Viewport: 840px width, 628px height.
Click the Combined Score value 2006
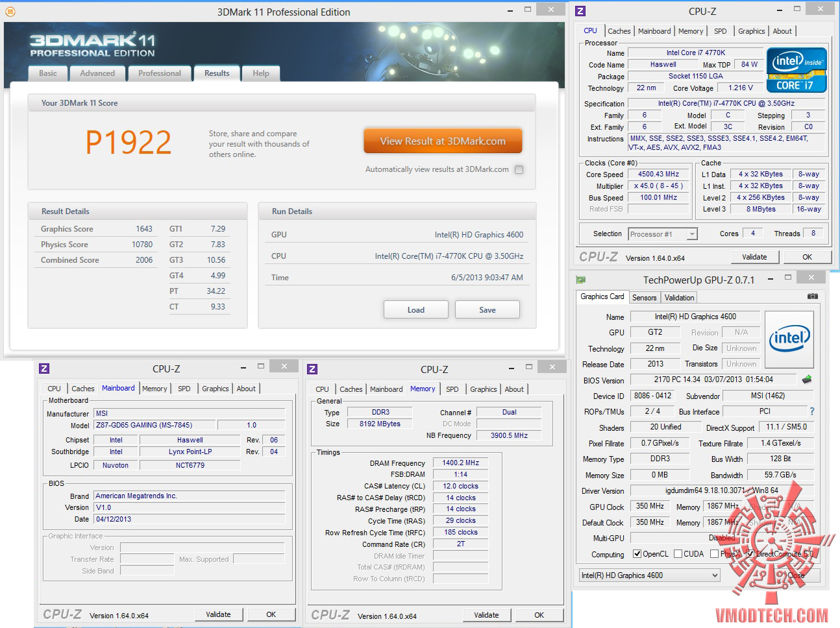pos(144,260)
